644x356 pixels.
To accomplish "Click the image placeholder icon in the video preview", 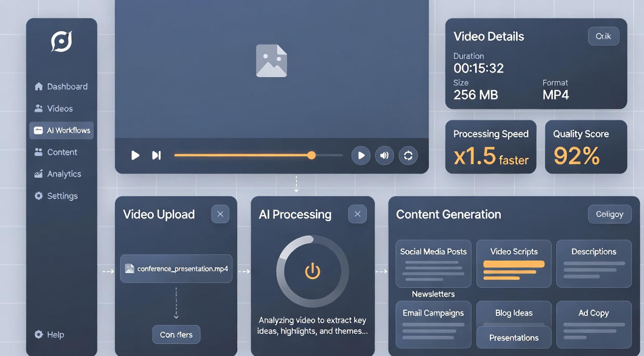I will coord(271,61).
